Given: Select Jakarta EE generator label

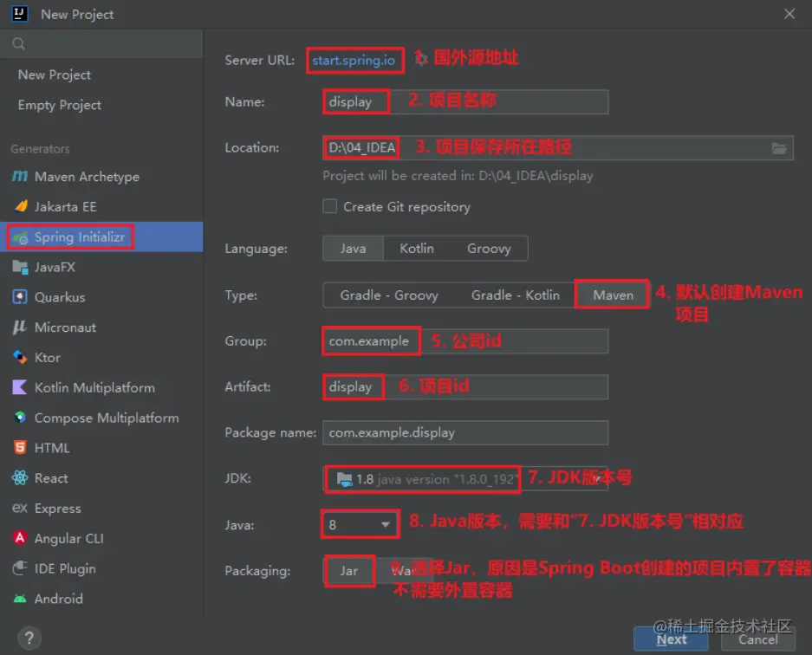Looking at the screenshot, I should (x=65, y=206).
